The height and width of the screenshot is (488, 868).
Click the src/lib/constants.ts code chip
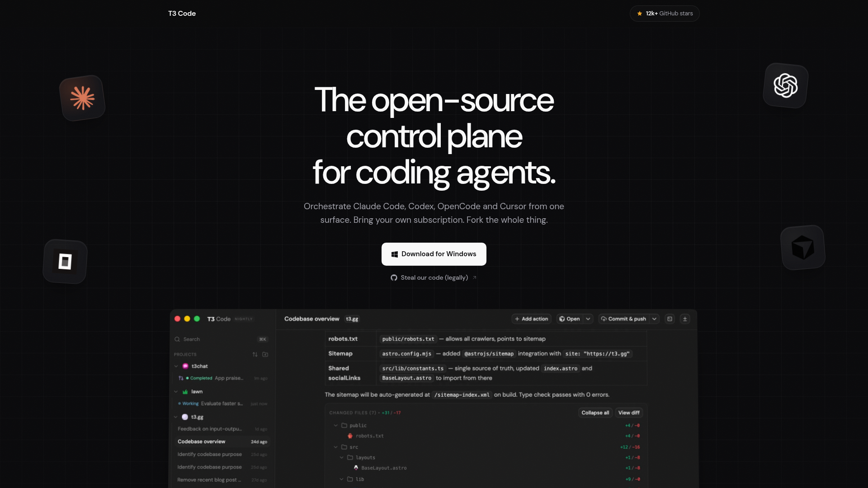pyautogui.click(x=413, y=369)
